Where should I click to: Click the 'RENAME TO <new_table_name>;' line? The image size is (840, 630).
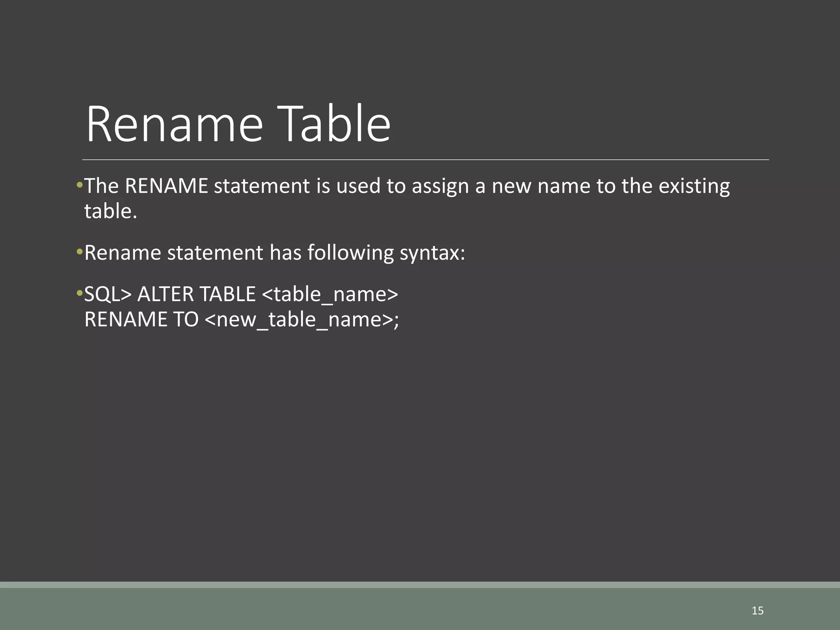pos(242,320)
